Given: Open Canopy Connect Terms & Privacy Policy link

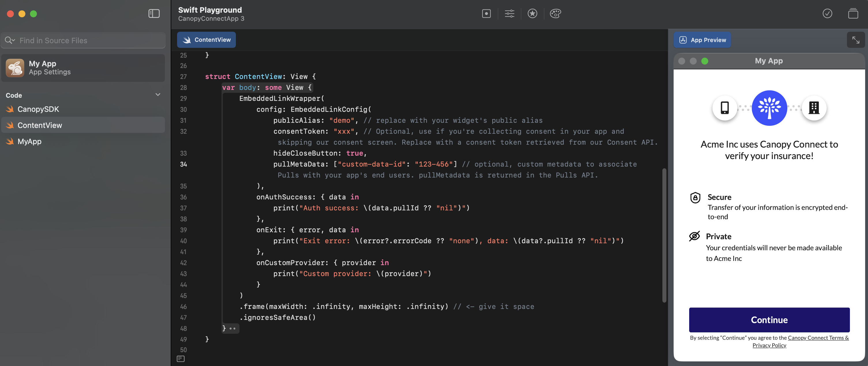Looking at the screenshot, I should 818,338.
